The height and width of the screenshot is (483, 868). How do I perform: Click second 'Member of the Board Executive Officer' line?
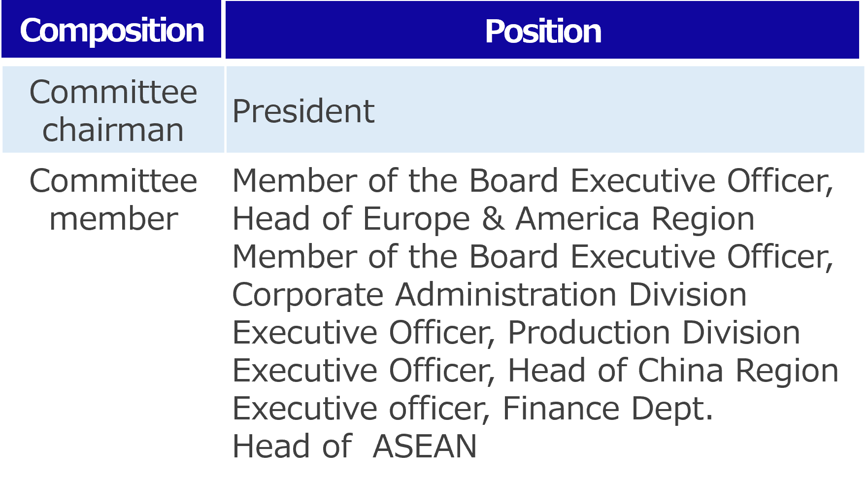click(533, 257)
